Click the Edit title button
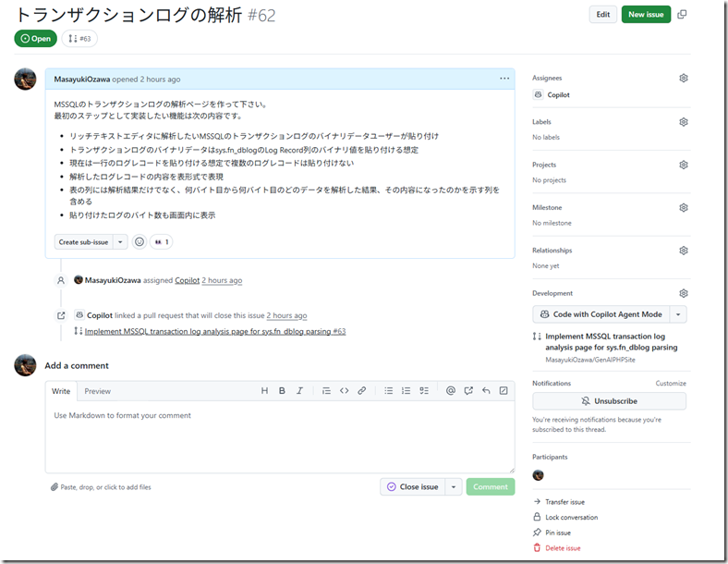This screenshot has height=564, width=728. [x=603, y=15]
